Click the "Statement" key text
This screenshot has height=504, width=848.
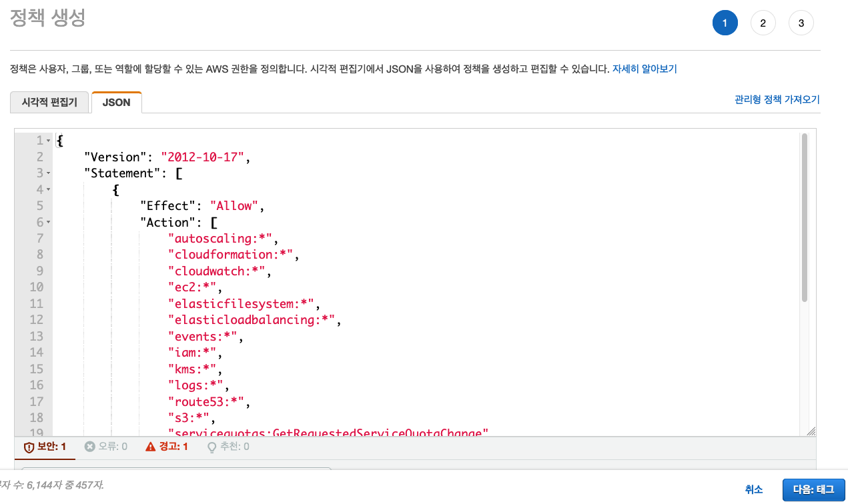123,173
